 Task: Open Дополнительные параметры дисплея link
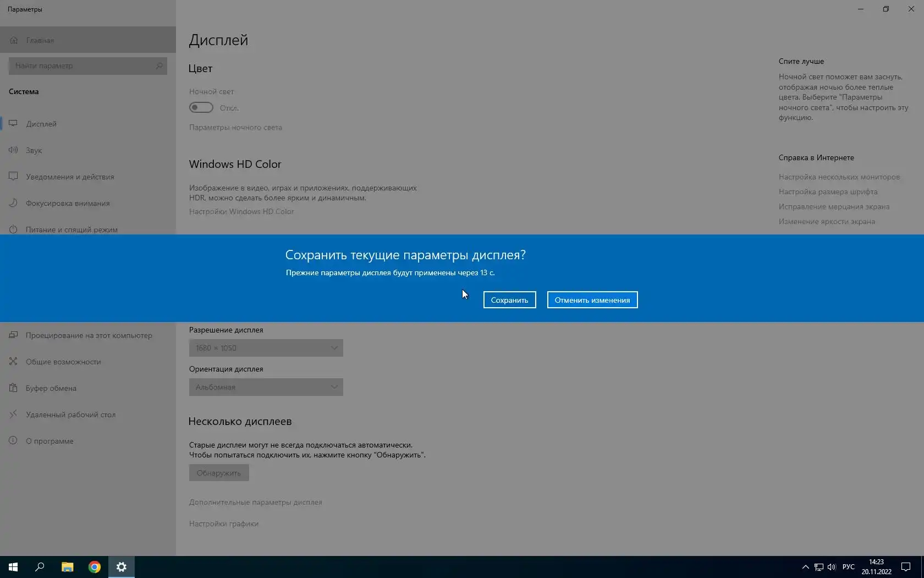[x=256, y=502]
